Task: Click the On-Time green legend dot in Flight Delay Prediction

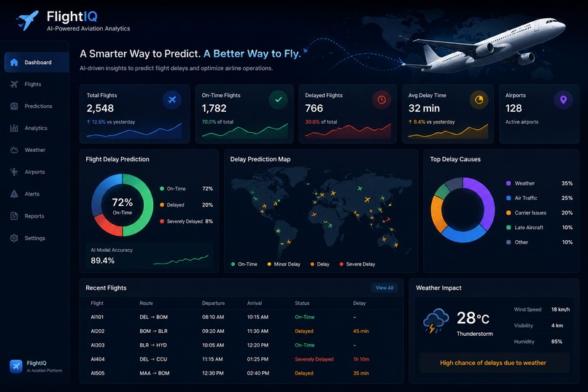Action: pos(162,188)
